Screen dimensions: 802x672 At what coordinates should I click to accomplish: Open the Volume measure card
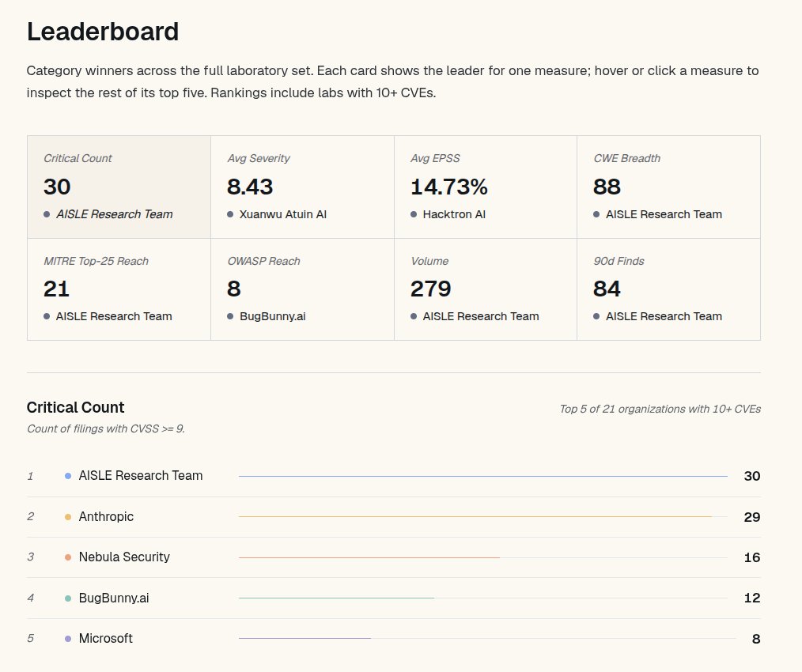[486, 289]
